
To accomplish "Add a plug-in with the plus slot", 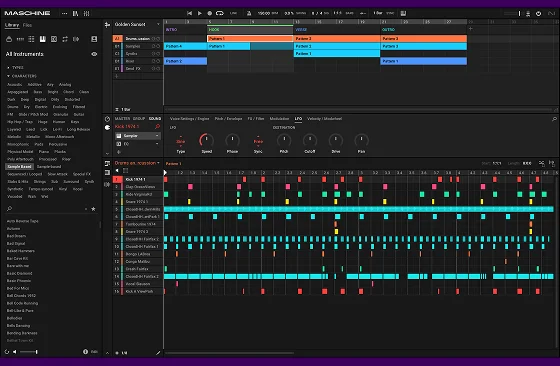I will [x=119, y=152].
